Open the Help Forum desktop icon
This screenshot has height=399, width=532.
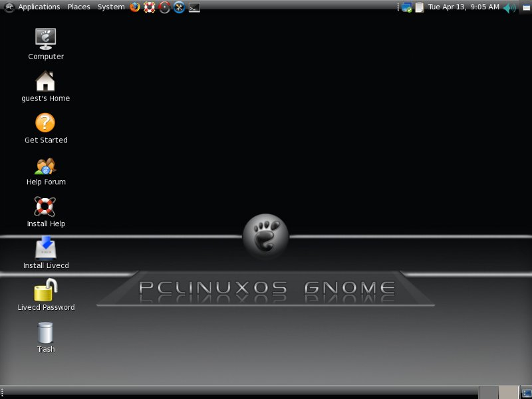coord(46,172)
